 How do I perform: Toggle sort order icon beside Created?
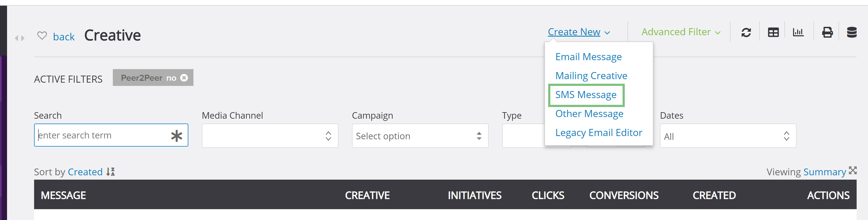coord(110,172)
